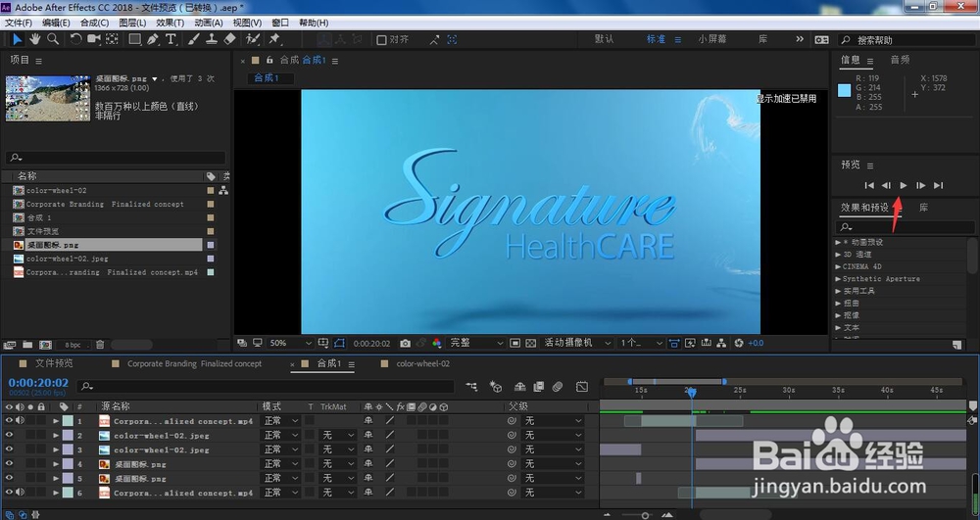Select the Selection (arrow) tool
980x520 pixels.
point(17,39)
